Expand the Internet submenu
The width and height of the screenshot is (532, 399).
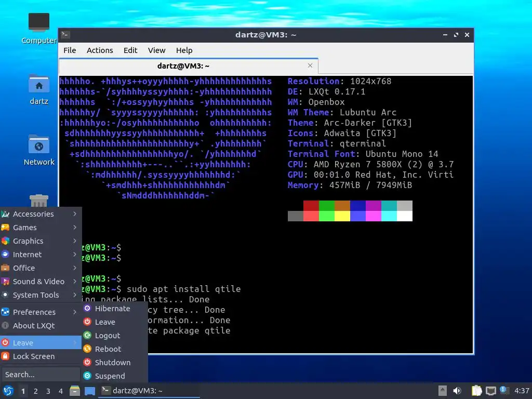(x=41, y=255)
